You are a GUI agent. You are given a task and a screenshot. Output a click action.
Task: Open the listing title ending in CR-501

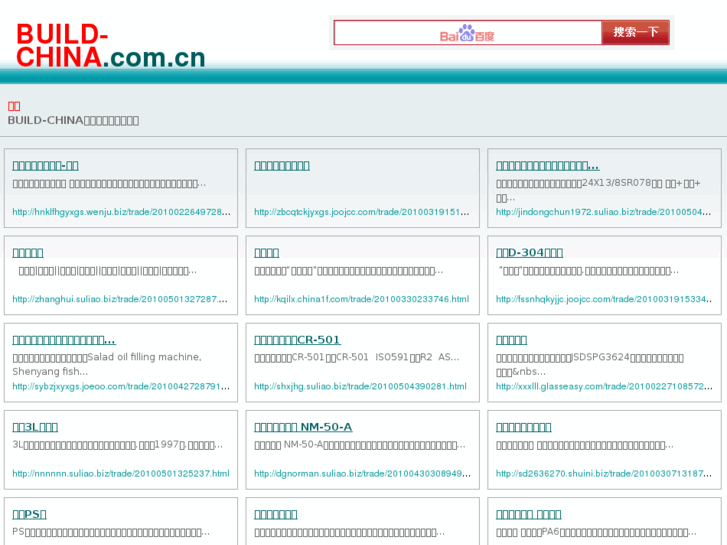297,340
